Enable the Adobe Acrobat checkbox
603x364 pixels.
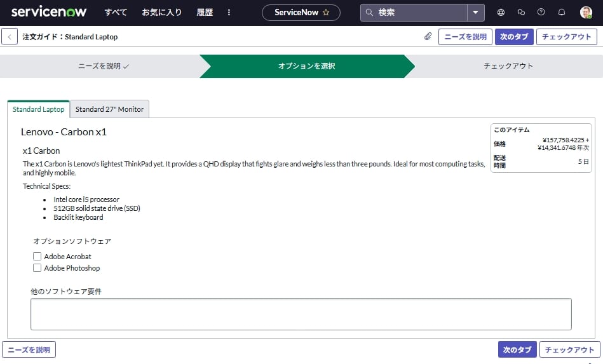tap(37, 257)
